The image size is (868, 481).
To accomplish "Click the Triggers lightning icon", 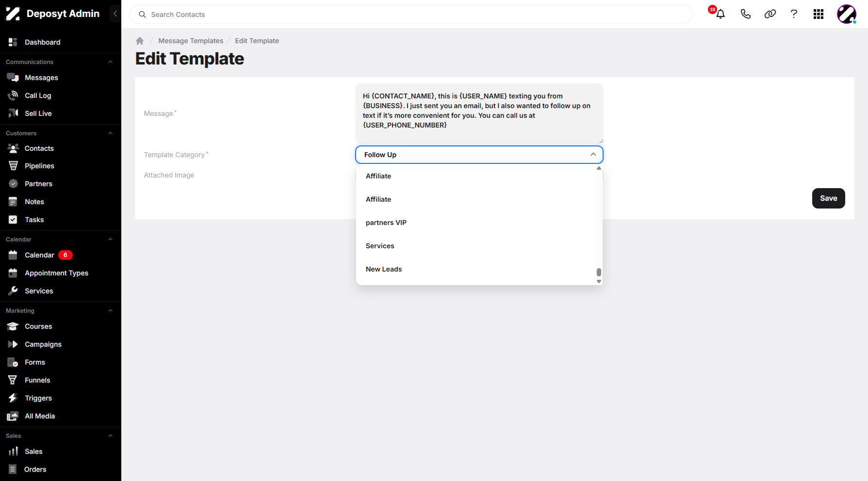I will (x=13, y=398).
